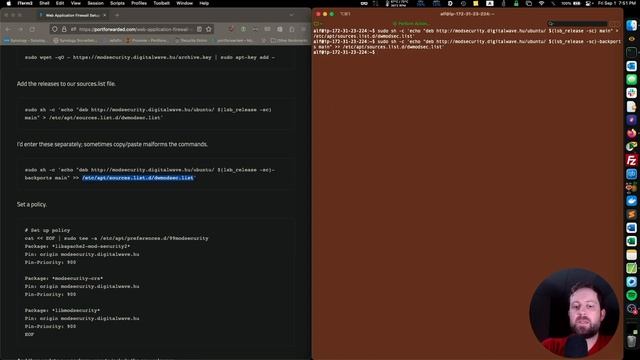Expand the list all tabs chevron
This screenshot has width=640, height=360.
(x=291, y=15)
